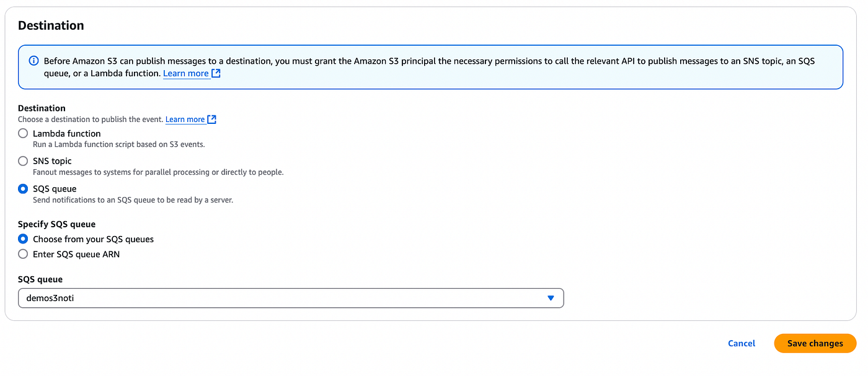Pick 'Choose from your SQS queues' option
868x376 pixels.
(x=23, y=239)
